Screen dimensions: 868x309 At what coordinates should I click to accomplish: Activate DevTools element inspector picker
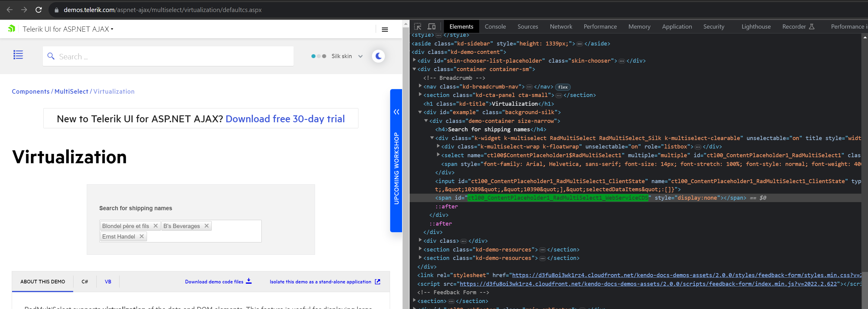point(418,27)
